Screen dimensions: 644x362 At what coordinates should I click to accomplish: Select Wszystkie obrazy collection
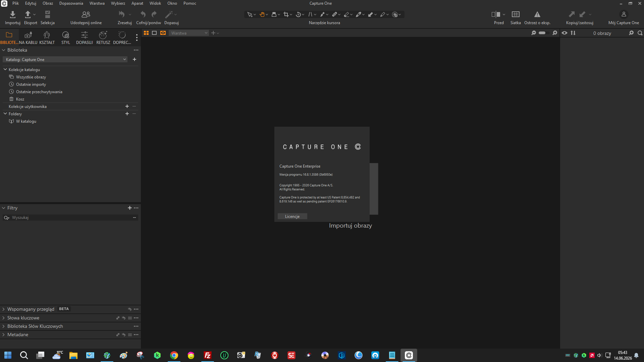point(31,77)
